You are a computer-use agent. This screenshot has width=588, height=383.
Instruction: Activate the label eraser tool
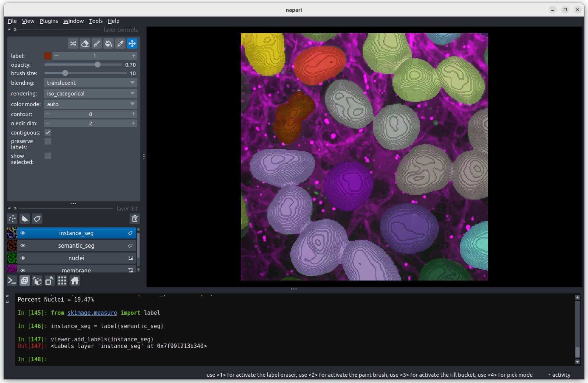tap(85, 43)
